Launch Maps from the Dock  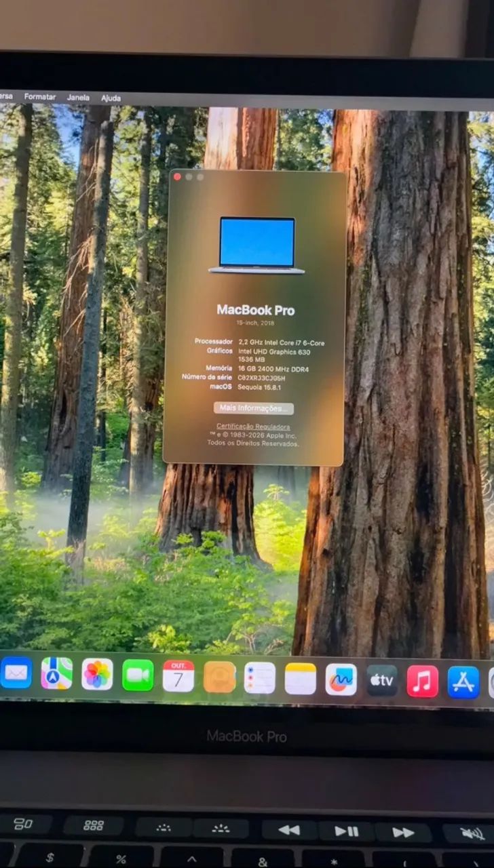point(56,673)
